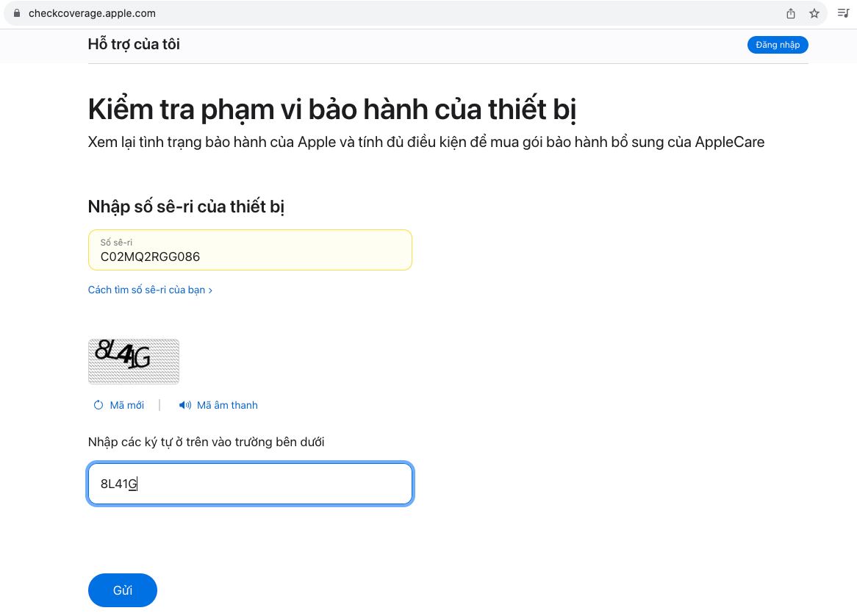The height and width of the screenshot is (616, 857).
Task: Select the Đăng nhập button
Action: pyautogui.click(x=778, y=45)
